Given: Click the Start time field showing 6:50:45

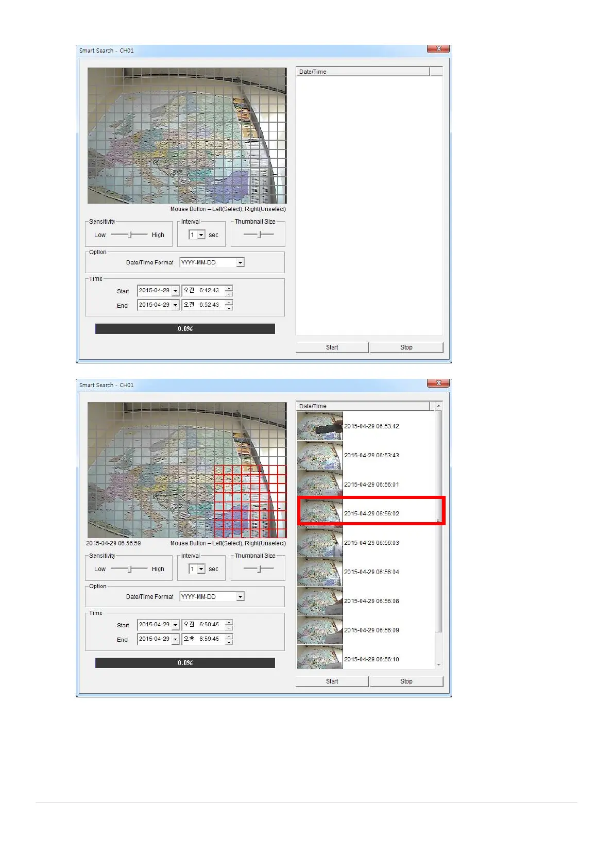Looking at the screenshot, I should [x=203, y=625].
